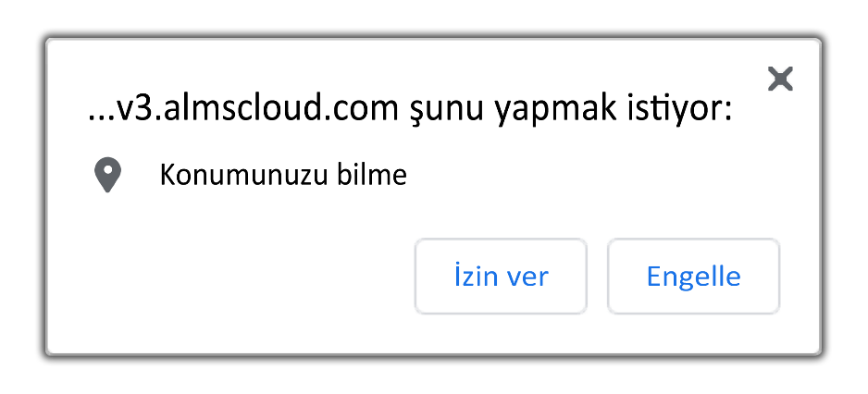Click the X icon at dialog corner
The image size is (868, 394).
point(780,79)
